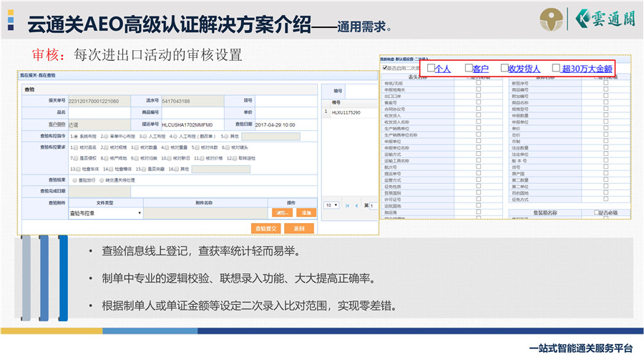Check the 超30万大金额 checkbox
644x362 pixels.
tap(556, 68)
